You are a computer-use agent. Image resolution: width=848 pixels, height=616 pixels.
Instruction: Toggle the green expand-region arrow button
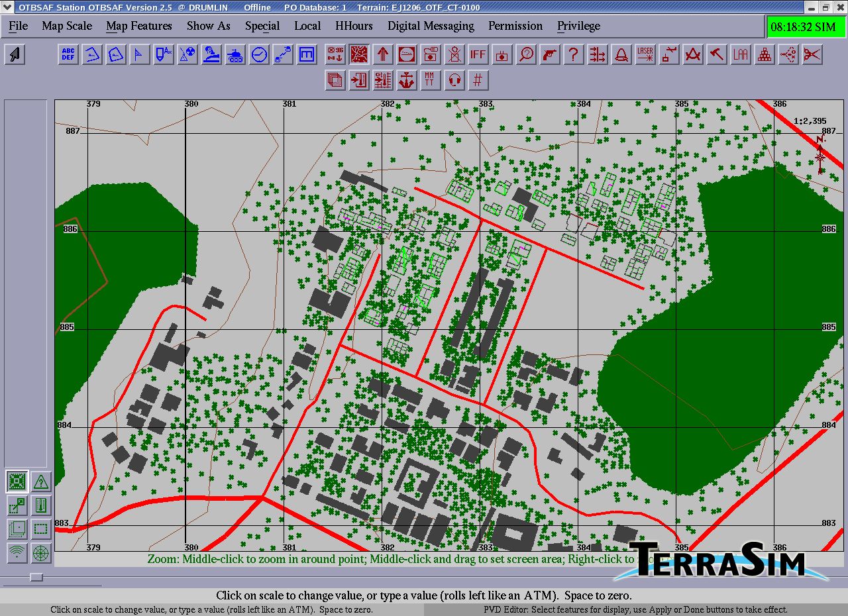(x=17, y=505)
